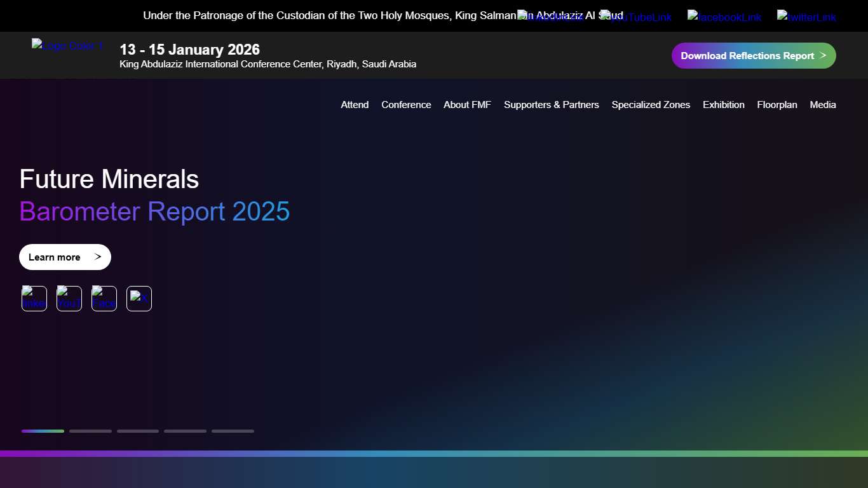Open the Specialized Zones menu

click(x=651, y=105)
